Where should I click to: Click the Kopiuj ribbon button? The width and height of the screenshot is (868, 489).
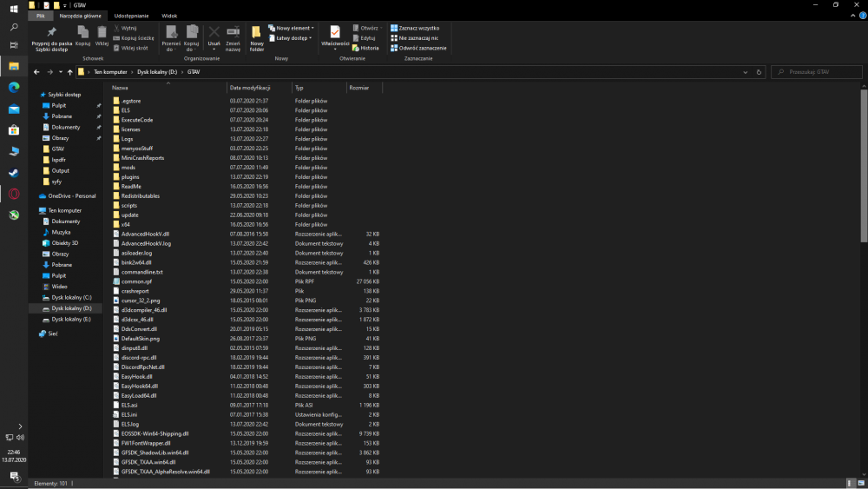[82, 36]
